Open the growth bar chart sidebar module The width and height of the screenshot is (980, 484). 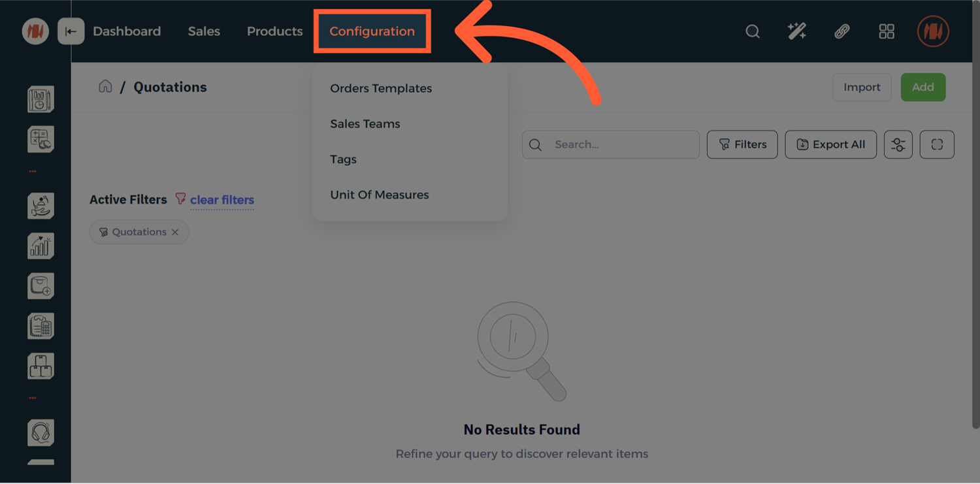click(x=41, y=246)
